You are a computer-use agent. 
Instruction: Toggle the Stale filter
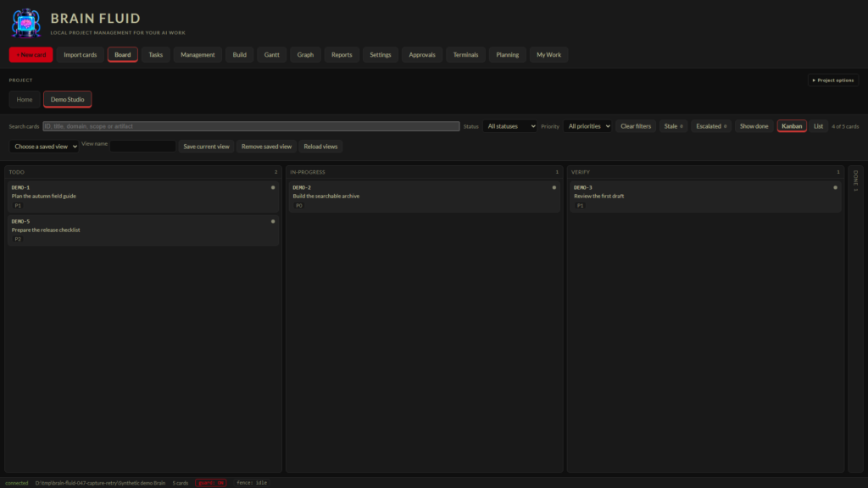point(673,126)
